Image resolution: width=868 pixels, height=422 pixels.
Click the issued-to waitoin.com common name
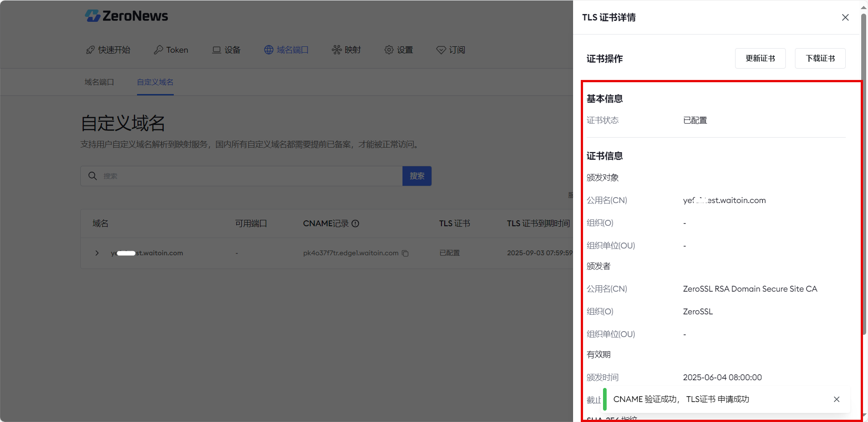pyautogui.click(x=724, y=200)
